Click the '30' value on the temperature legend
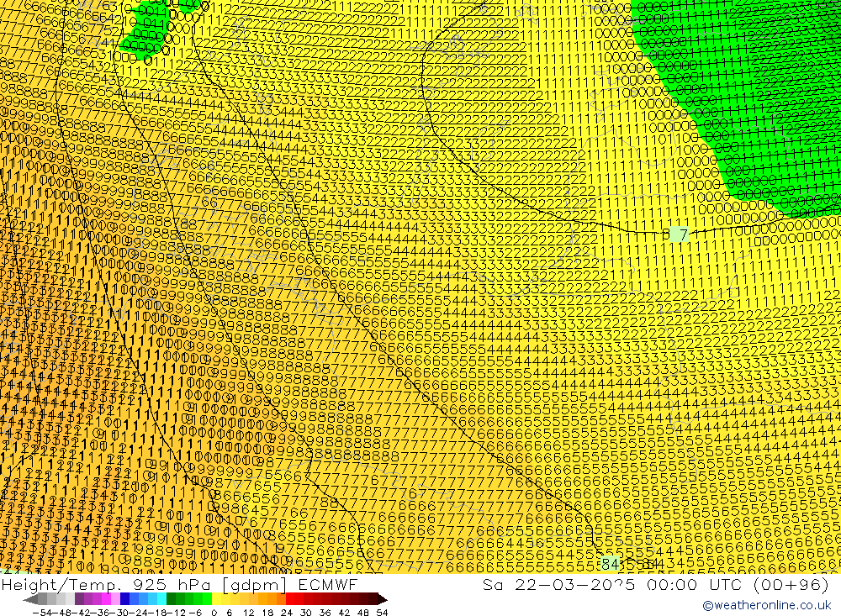Image resolution: width=841 pixels, height=616 pixels. click(x=306, y=613)
